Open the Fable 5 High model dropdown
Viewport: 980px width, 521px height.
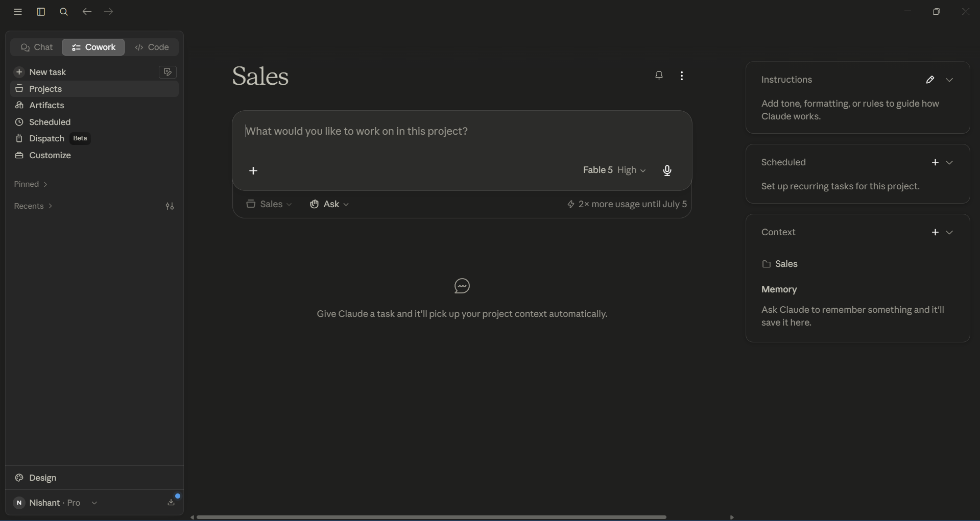[x=614, y=170]
